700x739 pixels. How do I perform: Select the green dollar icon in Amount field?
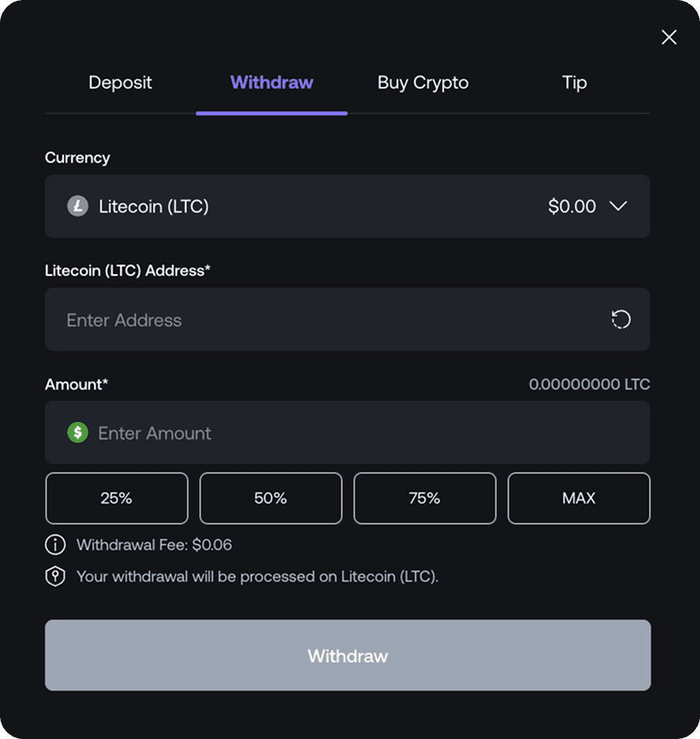(77, 432)
